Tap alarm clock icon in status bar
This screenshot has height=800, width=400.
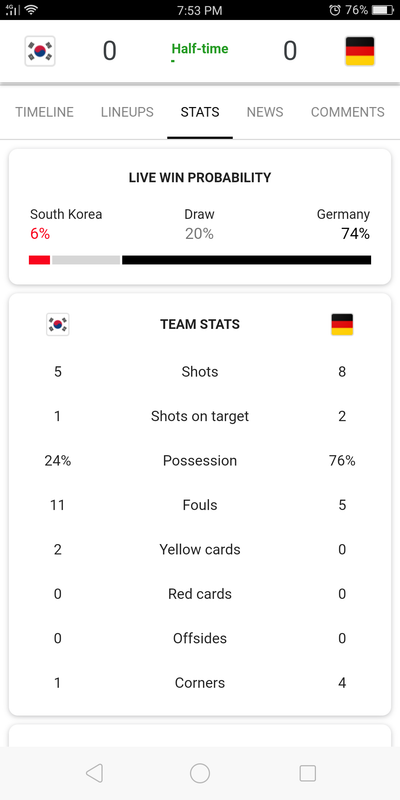coord(335,10)
